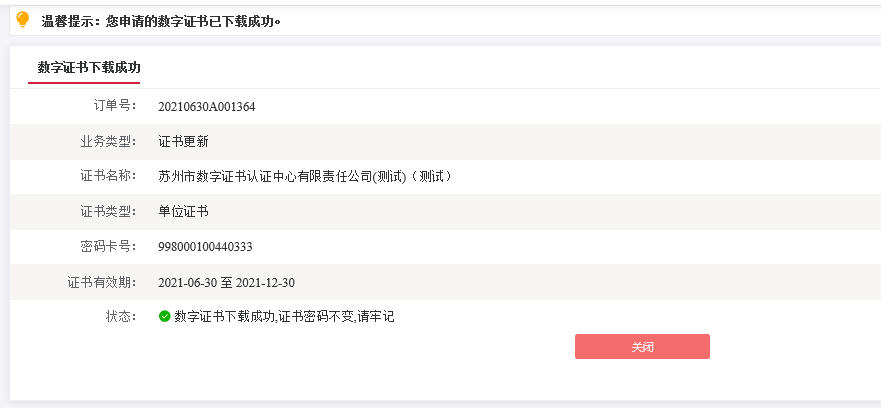Click the yellow lightbulb tip icon
Screen dimensions: 881x408
pos(22,20)
